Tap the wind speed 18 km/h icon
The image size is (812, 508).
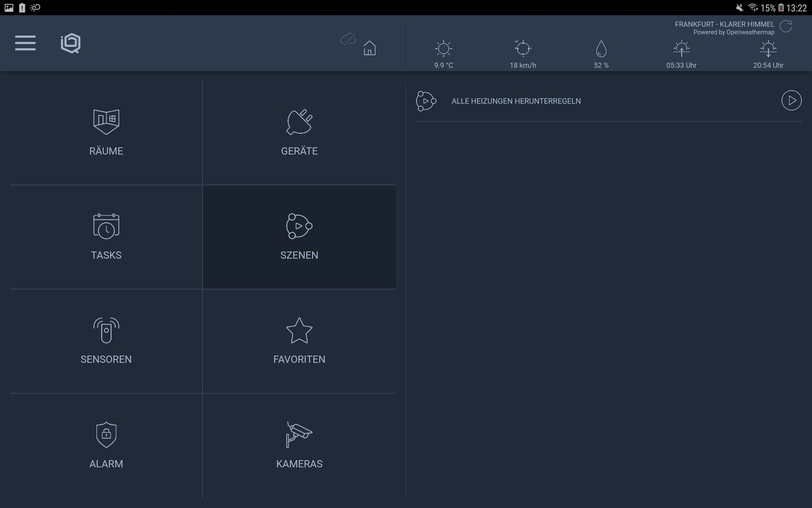point(523,49)
